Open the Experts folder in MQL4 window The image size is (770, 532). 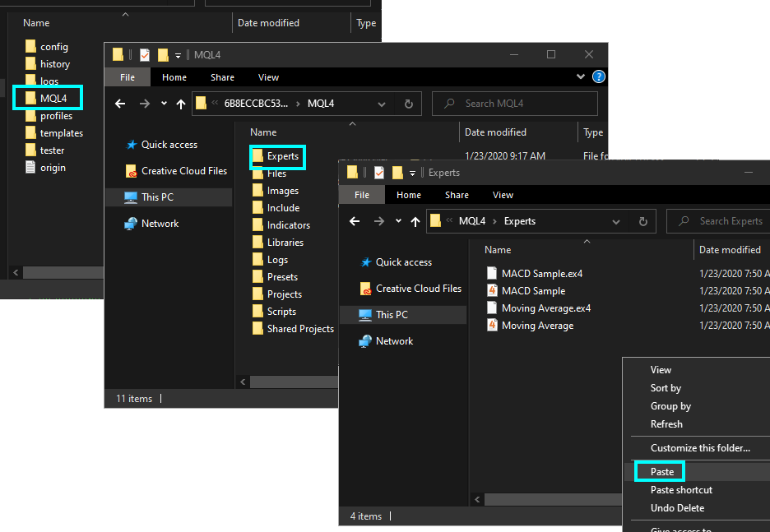[276, 156]
